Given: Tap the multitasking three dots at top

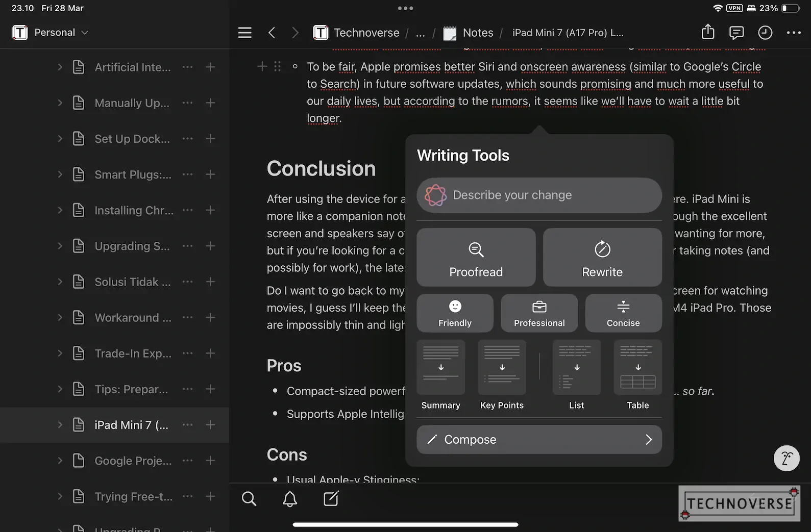Looking at the screenshot, I should pos(406,8).
